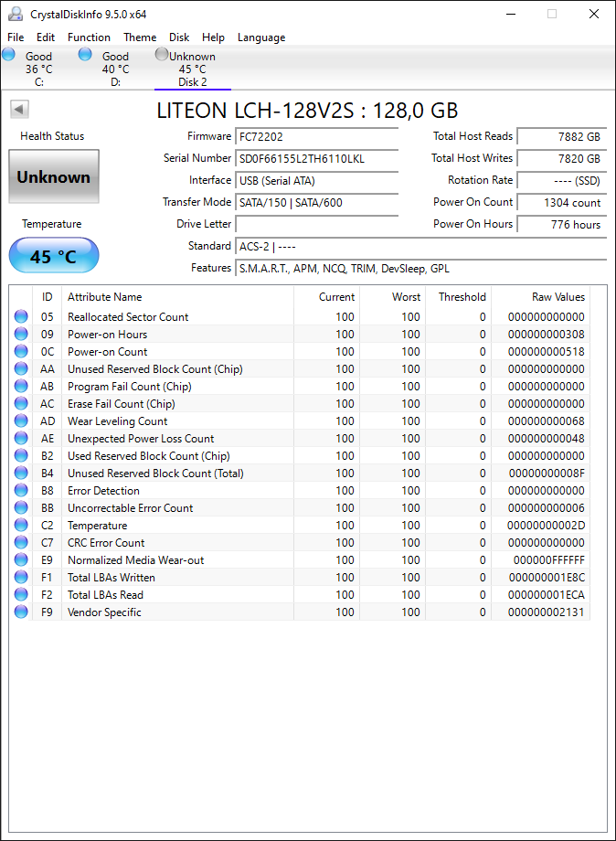Viewport: 616px width, 841px height.
Task: Click Power On Count value 1304 count
Action: 562,203
